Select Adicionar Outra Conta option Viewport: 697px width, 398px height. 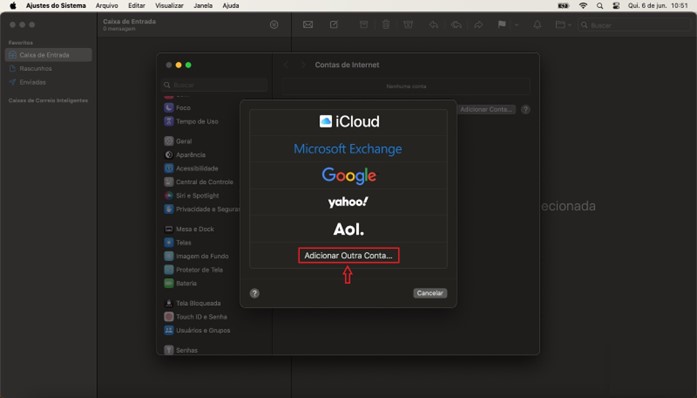coord(348,256)
